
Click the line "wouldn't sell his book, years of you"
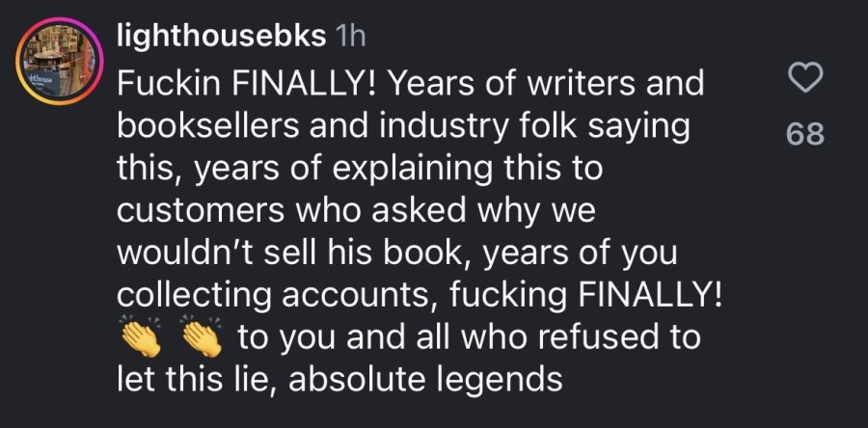pos(397,254)
